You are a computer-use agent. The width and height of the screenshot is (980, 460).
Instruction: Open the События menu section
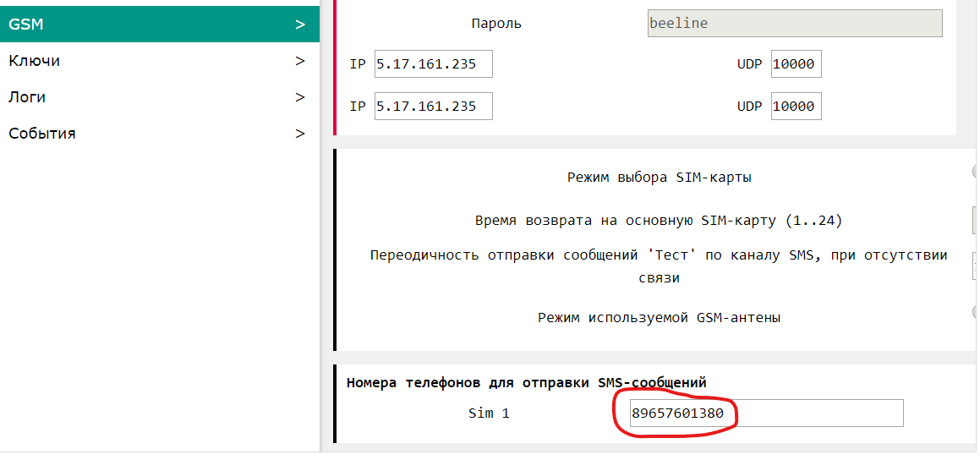click(x=159, y=133)
